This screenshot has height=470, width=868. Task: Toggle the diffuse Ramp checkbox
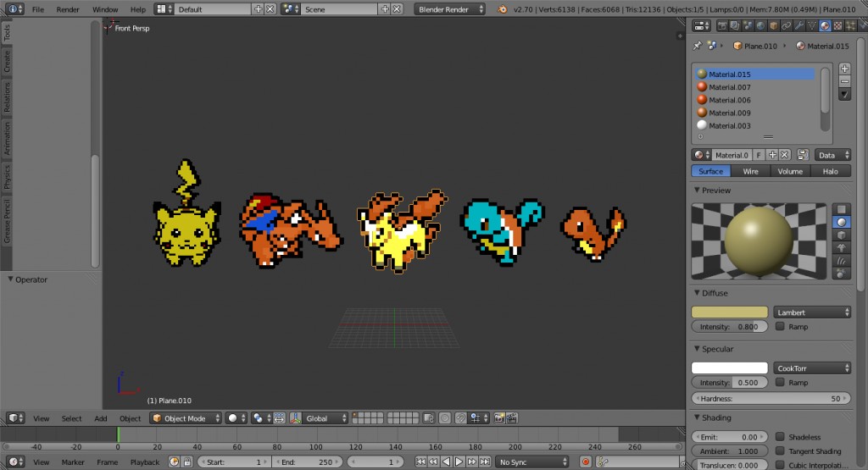(780, 326)
